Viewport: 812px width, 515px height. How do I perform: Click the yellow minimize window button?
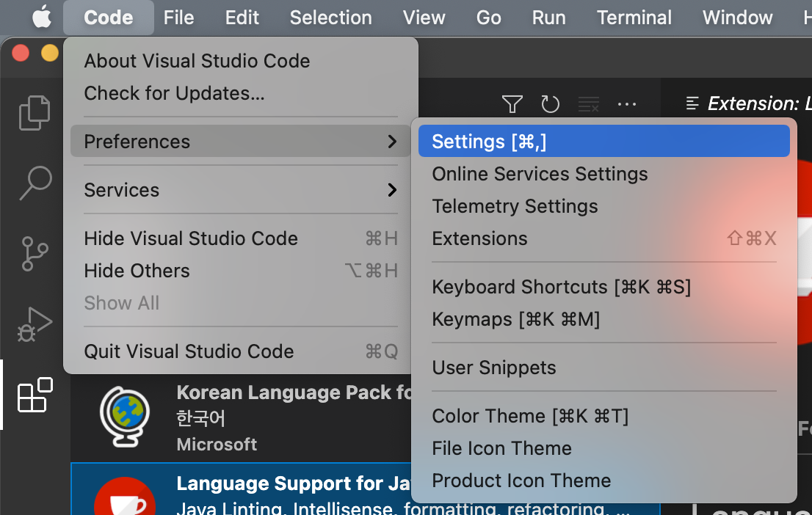(50, 53)
